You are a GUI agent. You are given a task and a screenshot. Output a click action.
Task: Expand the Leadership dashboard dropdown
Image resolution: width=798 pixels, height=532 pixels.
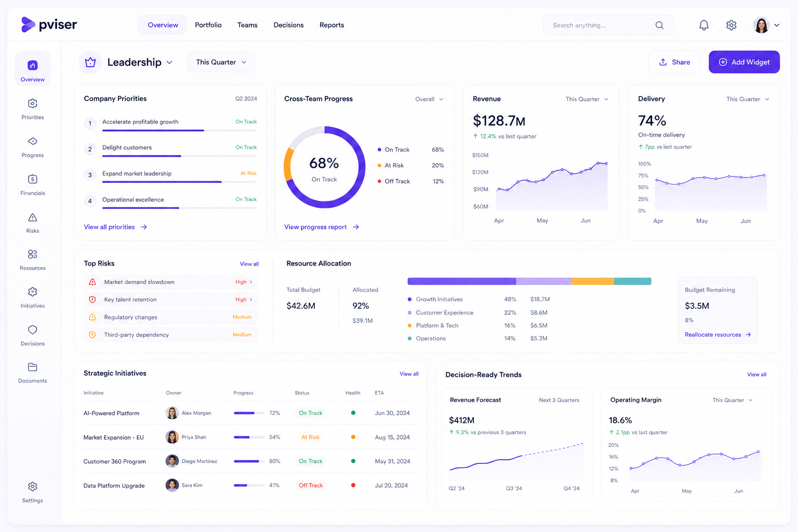click(169, 62)
